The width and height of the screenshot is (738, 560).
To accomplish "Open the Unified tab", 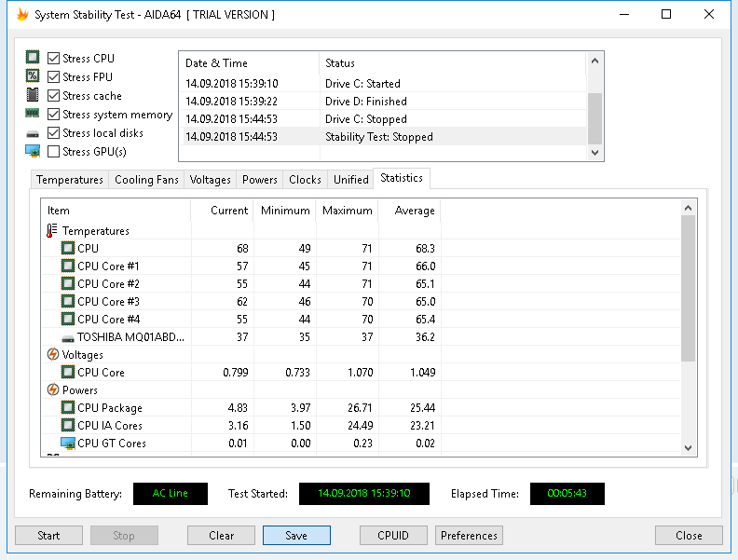I will click(x=350, y=180).
